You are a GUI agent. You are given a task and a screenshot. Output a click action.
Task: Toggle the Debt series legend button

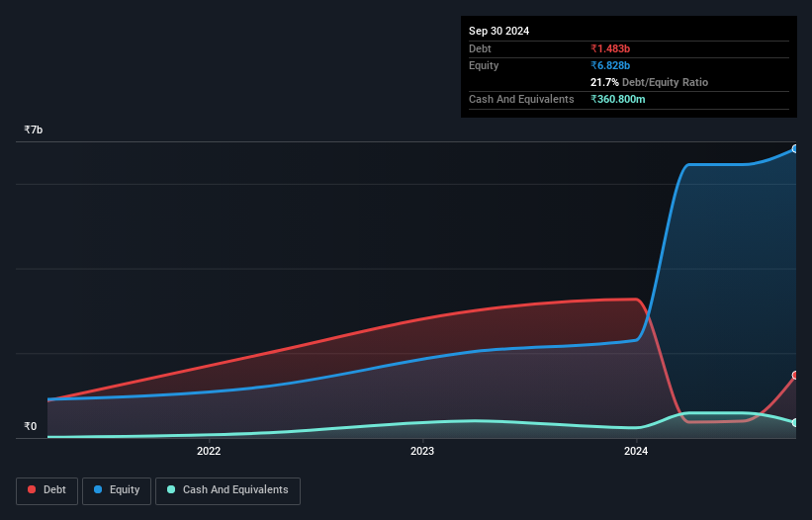pos(47,490)
